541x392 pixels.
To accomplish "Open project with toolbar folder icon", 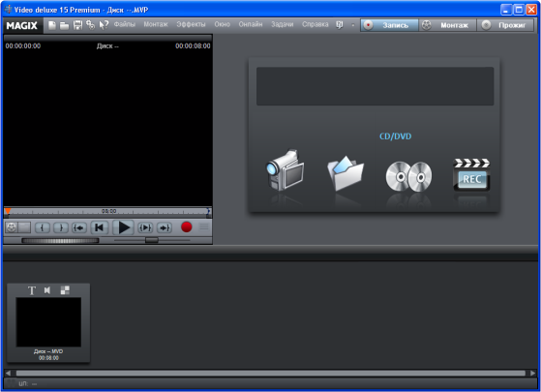I will point(65,25).
